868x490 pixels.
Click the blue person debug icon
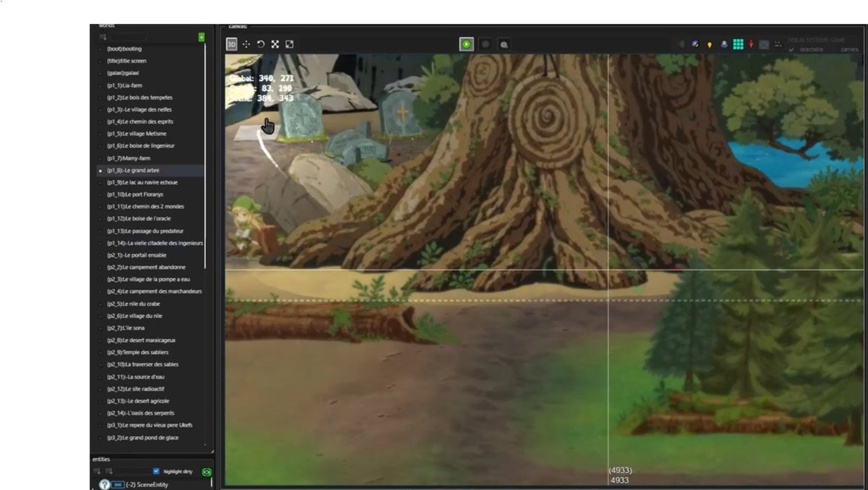(724, 44)
